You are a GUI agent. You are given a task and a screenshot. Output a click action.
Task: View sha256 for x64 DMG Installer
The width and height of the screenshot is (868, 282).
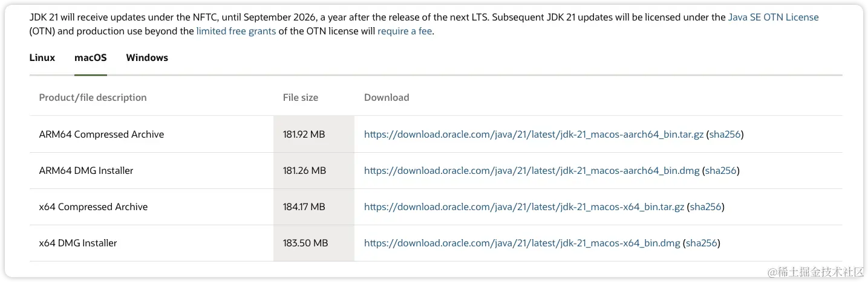pos(701,243)
